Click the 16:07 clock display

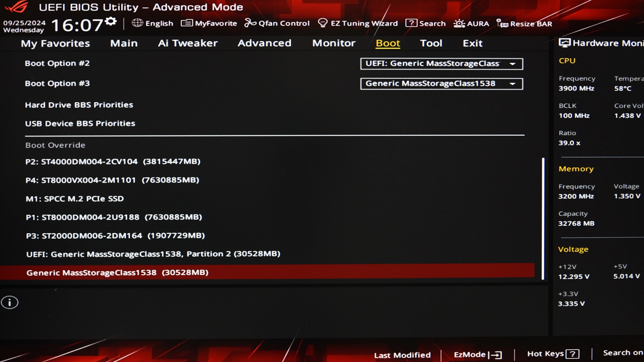77,25
